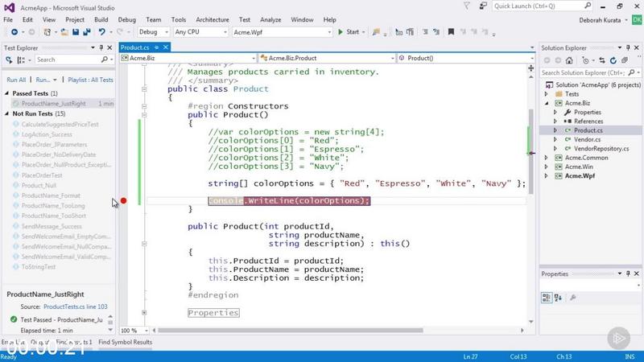Open the File menu
The height and width of the screenshot is (362, 644).
(x=8, y=19)
